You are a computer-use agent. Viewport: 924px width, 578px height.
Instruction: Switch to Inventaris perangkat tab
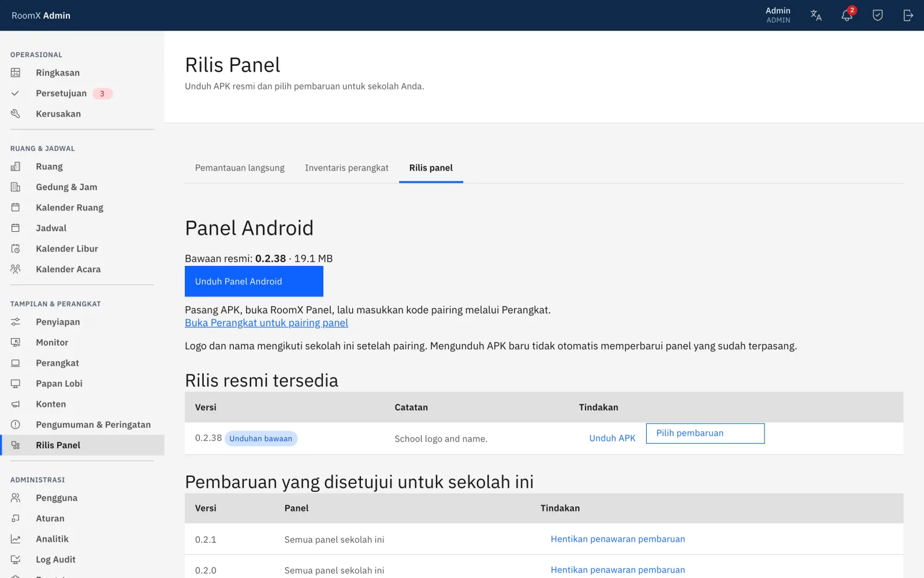coord(346,168)
